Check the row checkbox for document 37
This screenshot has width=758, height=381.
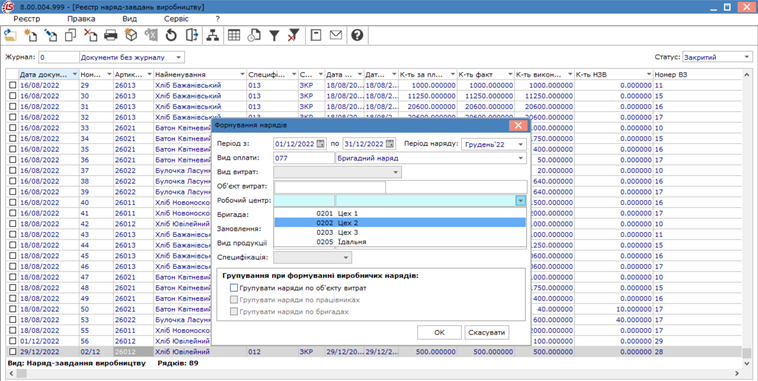coord(13,170)
